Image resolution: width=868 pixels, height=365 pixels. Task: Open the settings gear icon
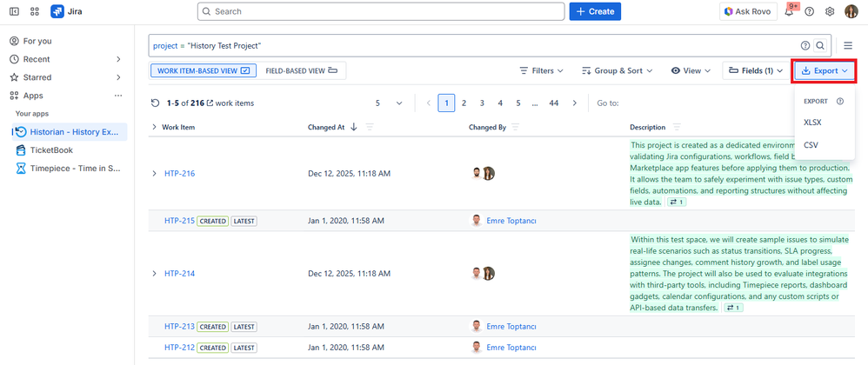[830, 11]
